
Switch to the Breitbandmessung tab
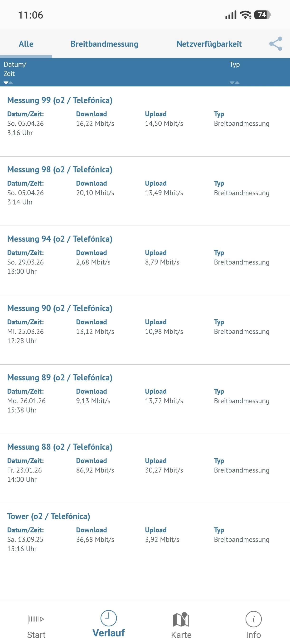(x=104, y=44)
